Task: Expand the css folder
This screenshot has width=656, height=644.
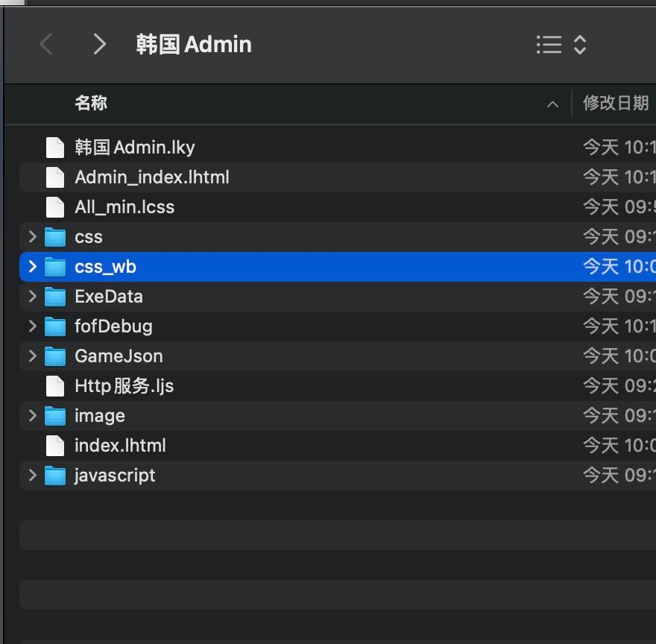Action: 33,237
